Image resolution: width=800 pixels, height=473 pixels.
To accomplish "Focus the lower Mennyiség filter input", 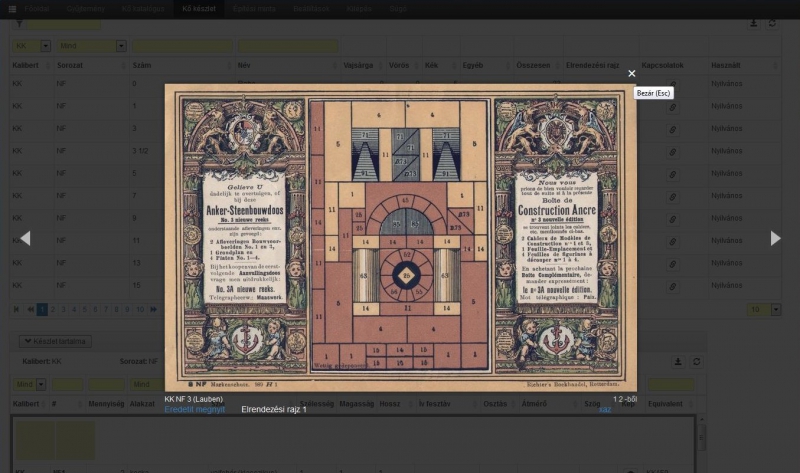I will [x=106, y=384].
